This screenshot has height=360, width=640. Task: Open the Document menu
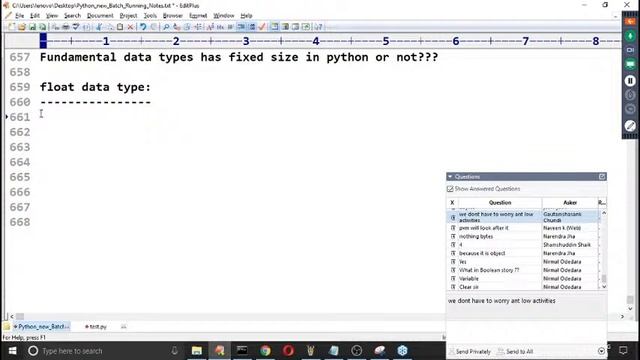tap(100, 16)
